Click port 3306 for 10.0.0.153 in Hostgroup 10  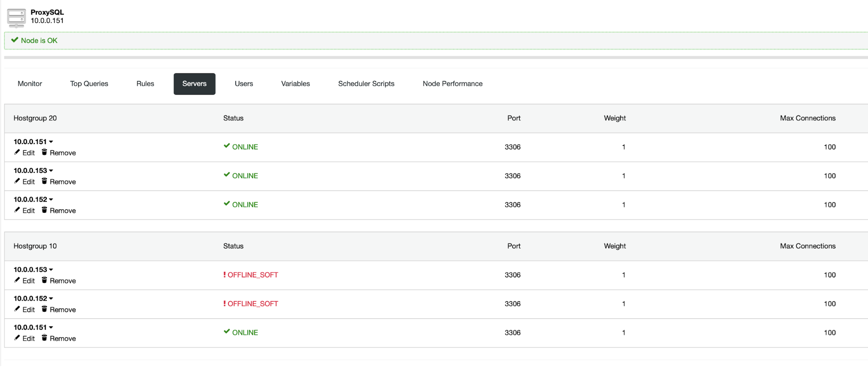(512, 275)
